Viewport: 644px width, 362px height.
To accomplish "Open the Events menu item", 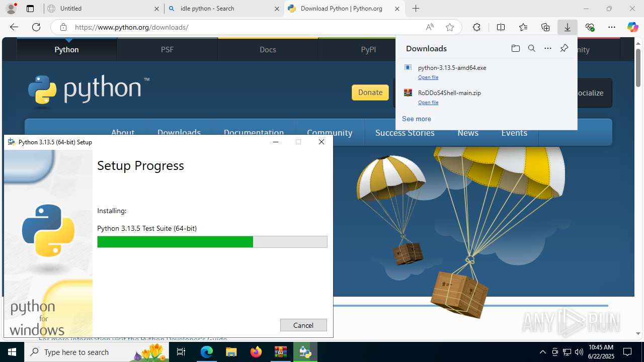I will coord(514,133).
